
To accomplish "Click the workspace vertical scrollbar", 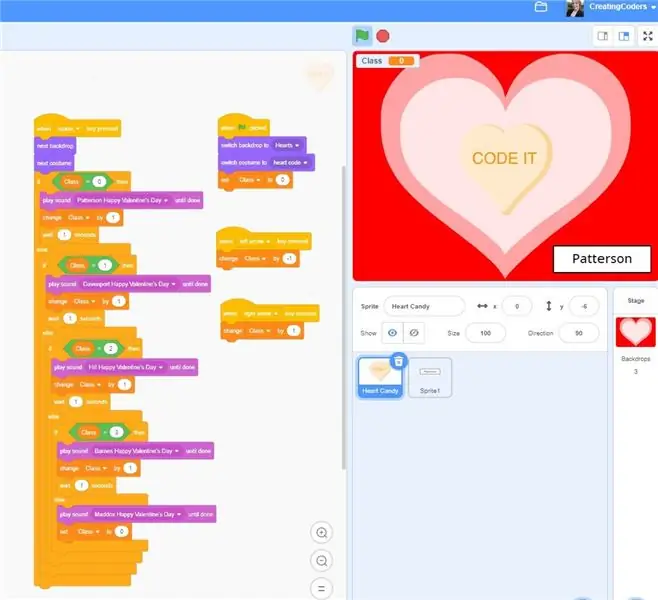I will click(x=344, y=317).
